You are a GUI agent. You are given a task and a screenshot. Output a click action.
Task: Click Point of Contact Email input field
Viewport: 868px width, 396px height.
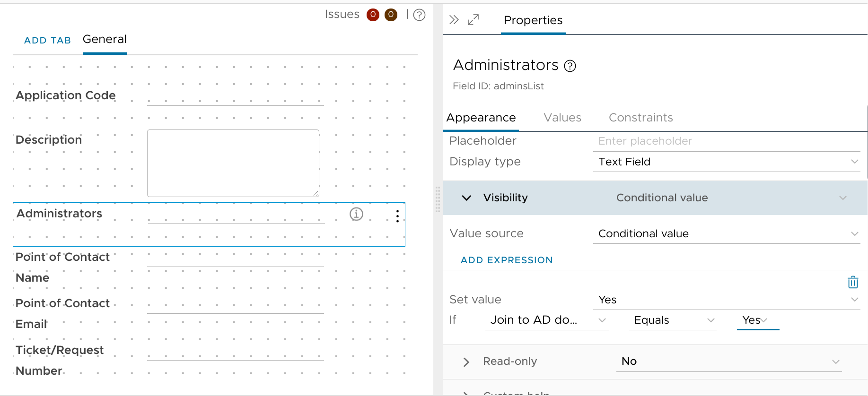[x=235, y=304]
